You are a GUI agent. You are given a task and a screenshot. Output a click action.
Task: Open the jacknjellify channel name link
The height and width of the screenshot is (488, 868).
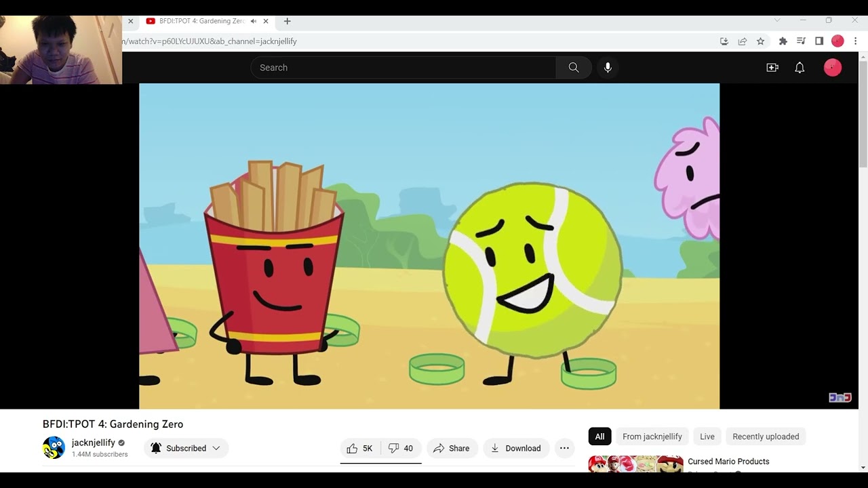[94, 443]
